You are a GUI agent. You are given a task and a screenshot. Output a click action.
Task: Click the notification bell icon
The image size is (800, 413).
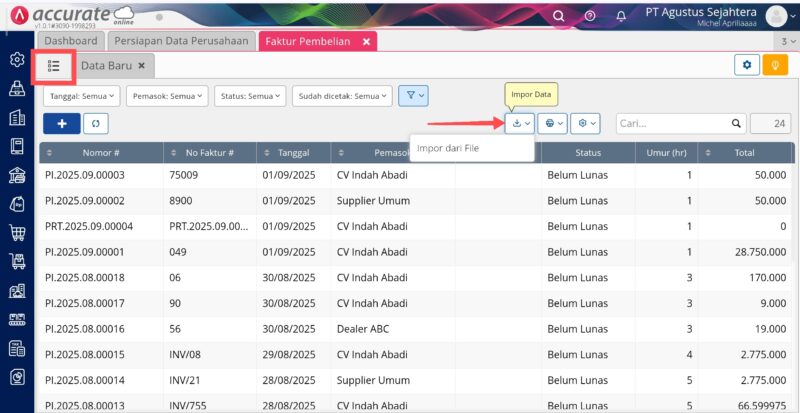point(621,16)
